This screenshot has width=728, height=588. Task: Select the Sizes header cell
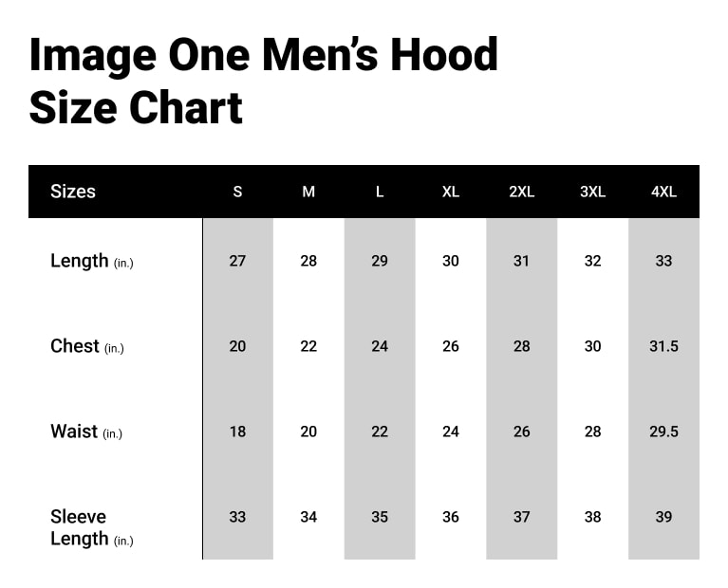click(x=73, y=191)
